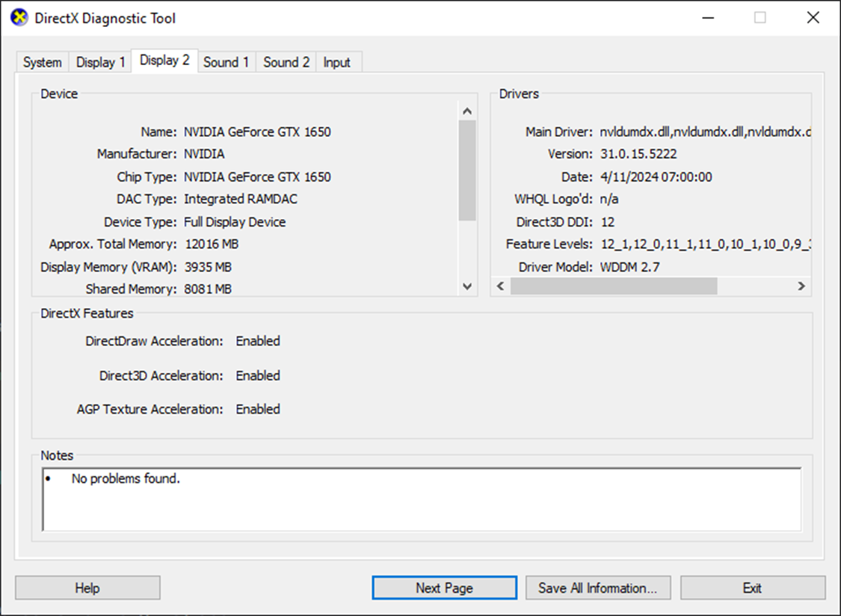Click the Exit button
Image resolution: width=841 pixels, height=616 pixels.
coord(753,588)
